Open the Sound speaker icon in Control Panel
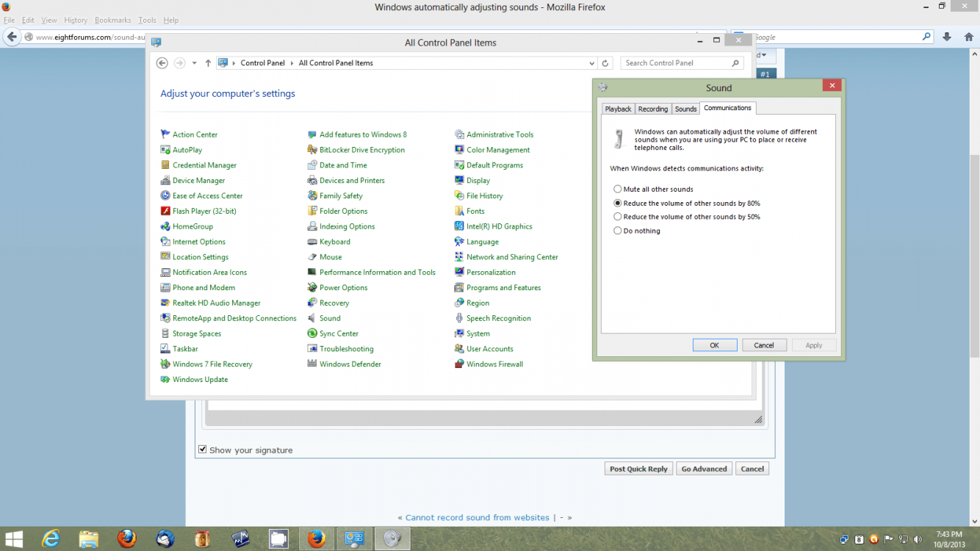980x551 pixels. pyautogui.click(x=312, y=318)
